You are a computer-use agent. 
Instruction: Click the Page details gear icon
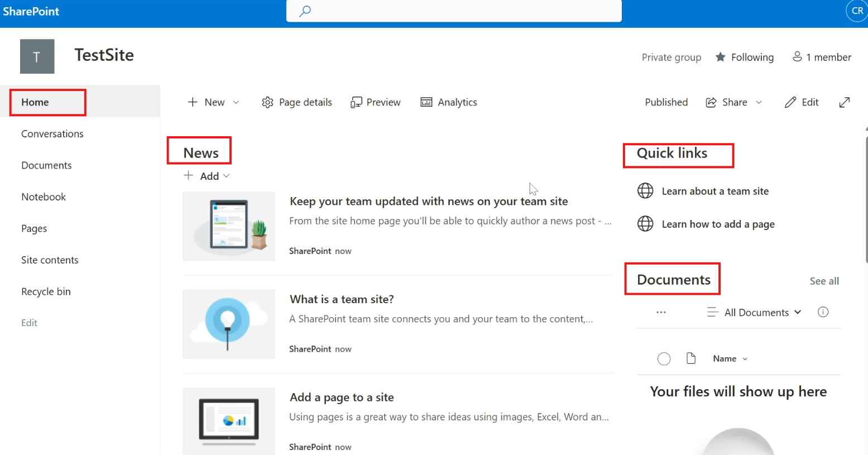pos(267,102)
